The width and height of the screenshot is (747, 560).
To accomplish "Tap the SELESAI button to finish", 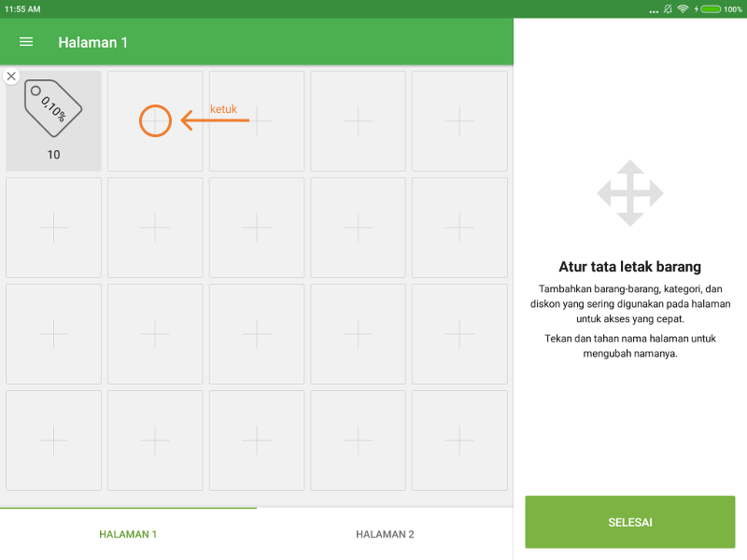I will click(x=629, y=522).
